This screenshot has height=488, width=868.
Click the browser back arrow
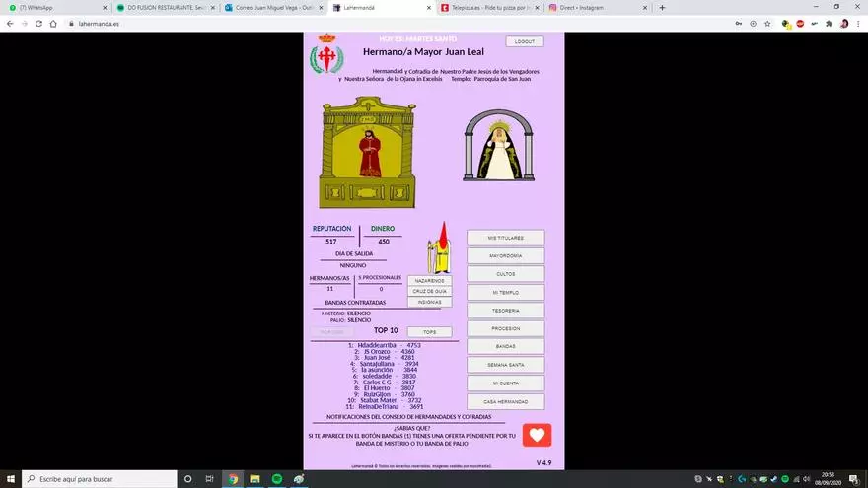pos(10,23)
